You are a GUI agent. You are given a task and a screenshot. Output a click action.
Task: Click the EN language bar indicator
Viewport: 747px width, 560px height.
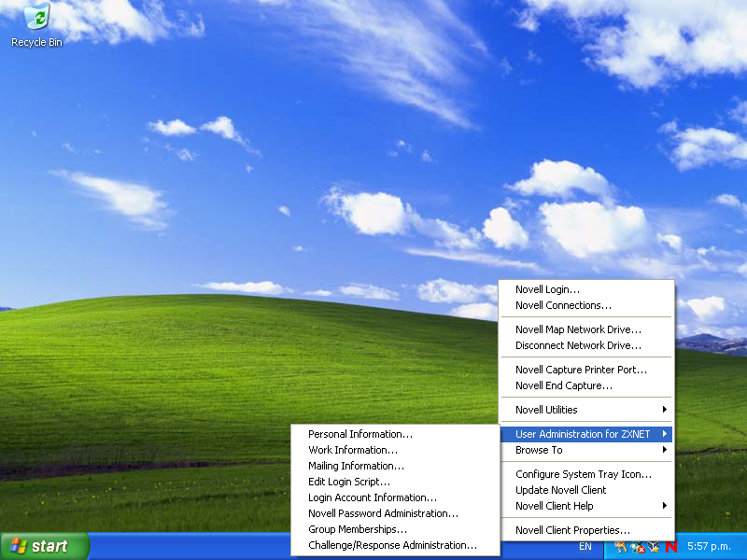[x=585, y=547]
